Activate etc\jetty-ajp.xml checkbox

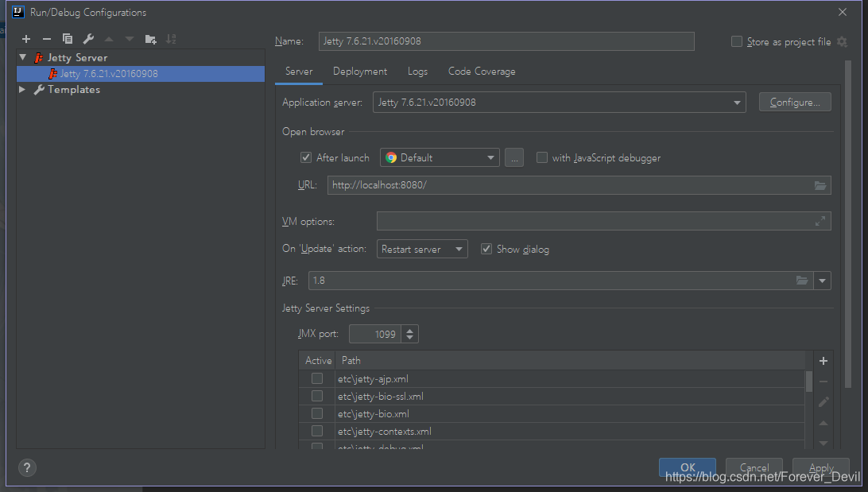pos(316,378)
